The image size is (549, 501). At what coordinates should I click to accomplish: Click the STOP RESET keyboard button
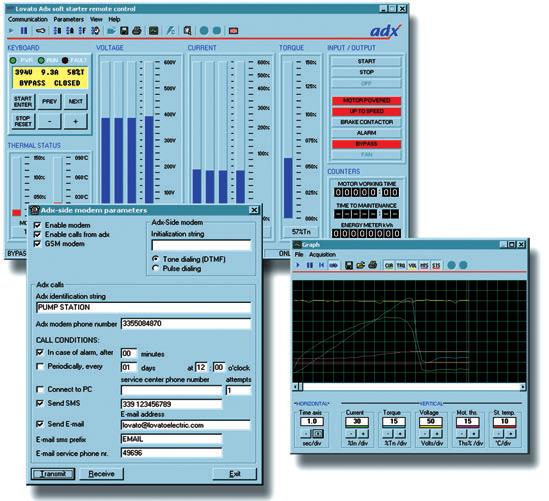(x=23, y=121)
